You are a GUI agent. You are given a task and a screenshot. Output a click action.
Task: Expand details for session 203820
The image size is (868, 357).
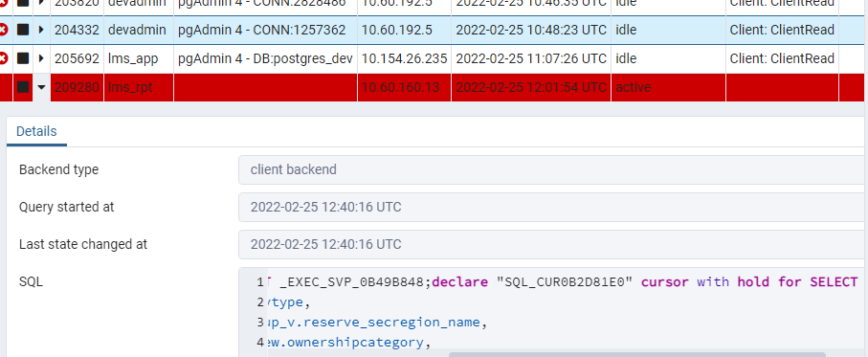click(x=41, y=3)
